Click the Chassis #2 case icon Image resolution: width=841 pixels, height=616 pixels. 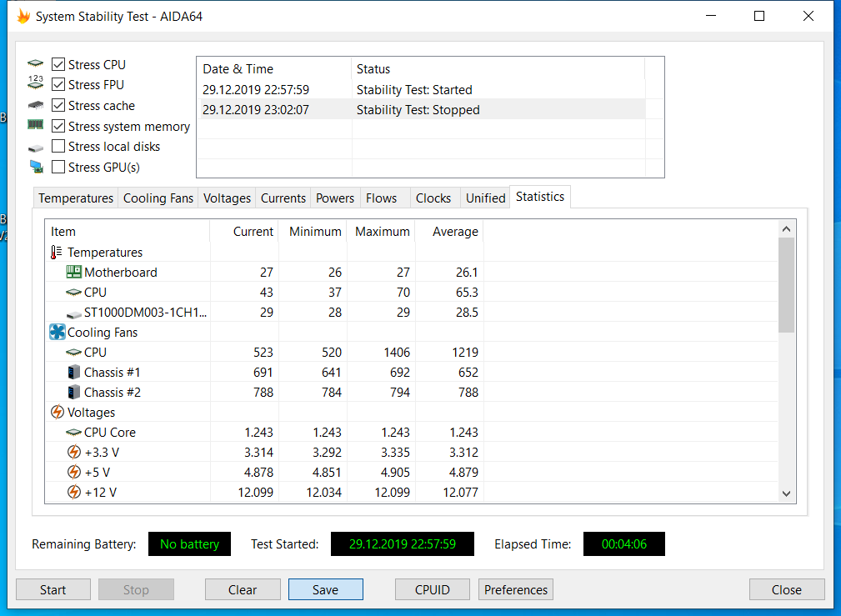pos(74,393)
